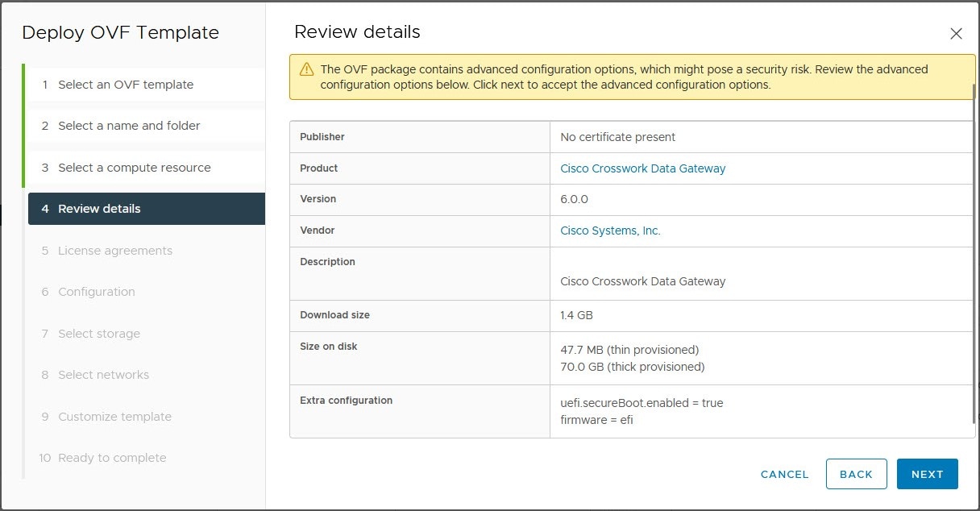Open the Cisco Crosswork Data Gateway product link

click(x=642, y=168)
